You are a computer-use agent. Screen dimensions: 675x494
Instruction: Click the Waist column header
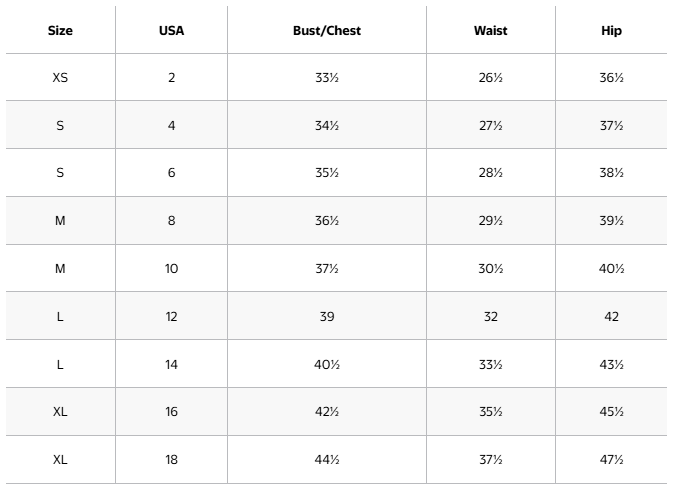(x=491, y=31)
